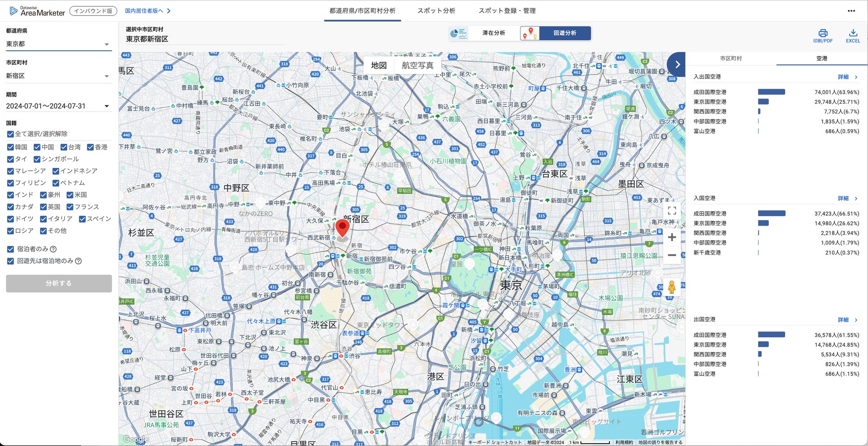Open the 都道府県 dropdown showing 東京都
The height and width of the screenshot is (446, 868).
pyautogui.click(x=58, y=44)
